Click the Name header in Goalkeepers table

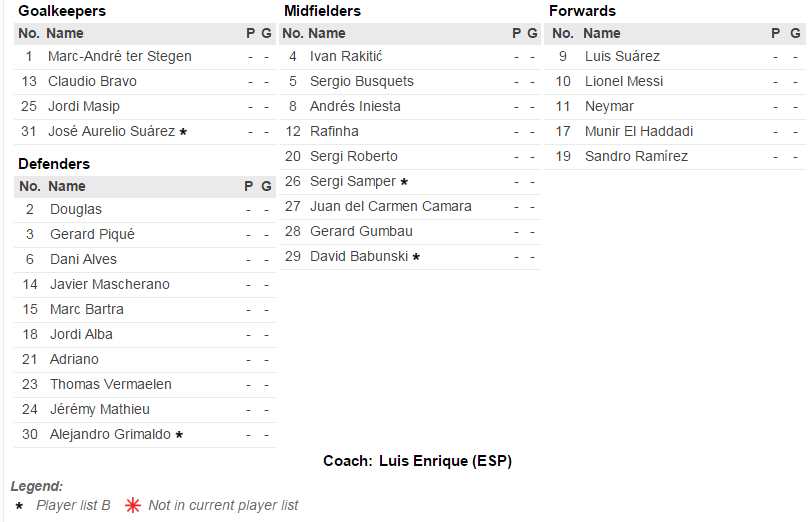pyautogui.click(x=66, y=33)
